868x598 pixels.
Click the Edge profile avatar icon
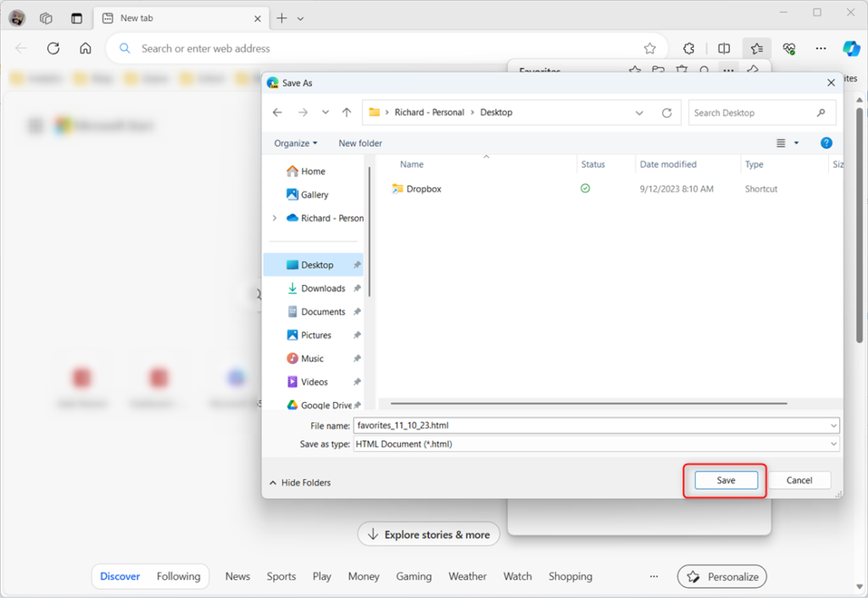[17, 19]
